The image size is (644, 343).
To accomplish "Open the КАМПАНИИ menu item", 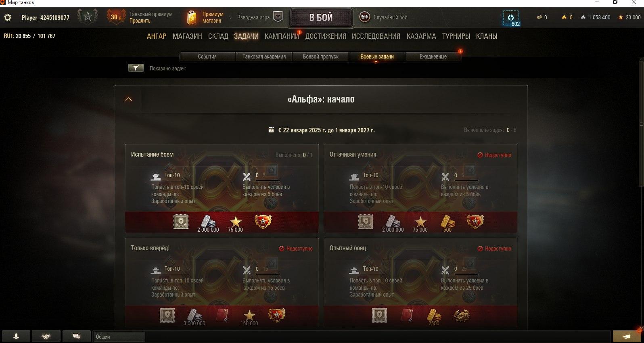I will (x=282, y=36).
